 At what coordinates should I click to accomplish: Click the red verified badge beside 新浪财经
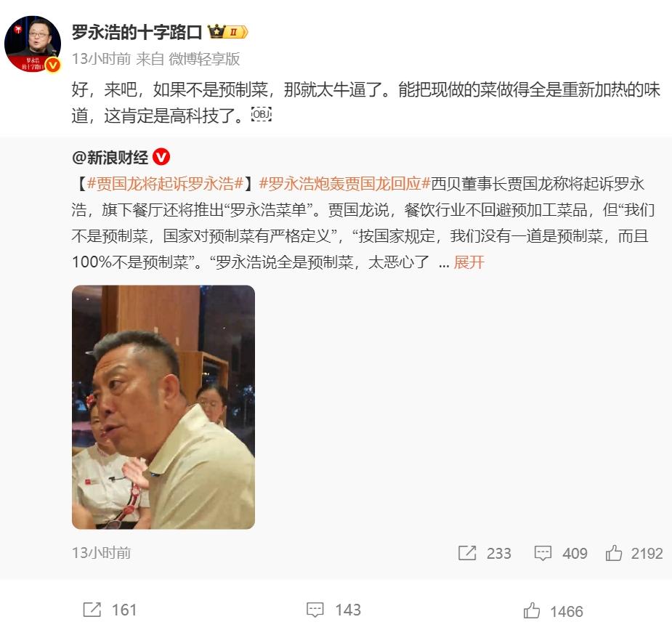161,157
